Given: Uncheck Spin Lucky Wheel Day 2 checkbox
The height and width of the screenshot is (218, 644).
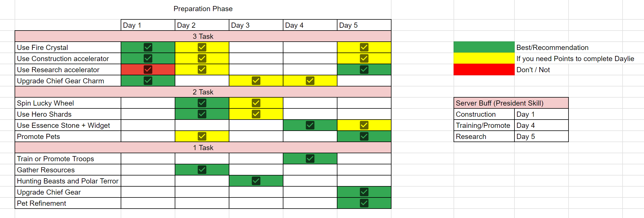Looking at the screenshot, I should tap(202, 103).
